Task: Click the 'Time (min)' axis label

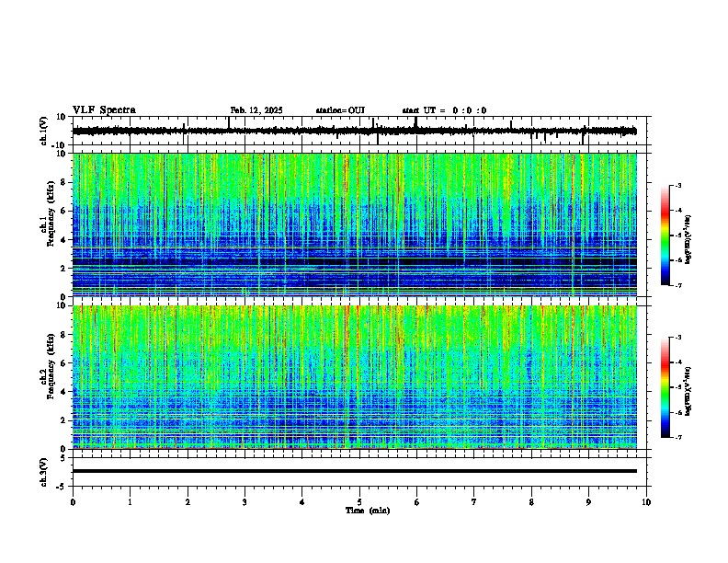Action: coord(368,511)
